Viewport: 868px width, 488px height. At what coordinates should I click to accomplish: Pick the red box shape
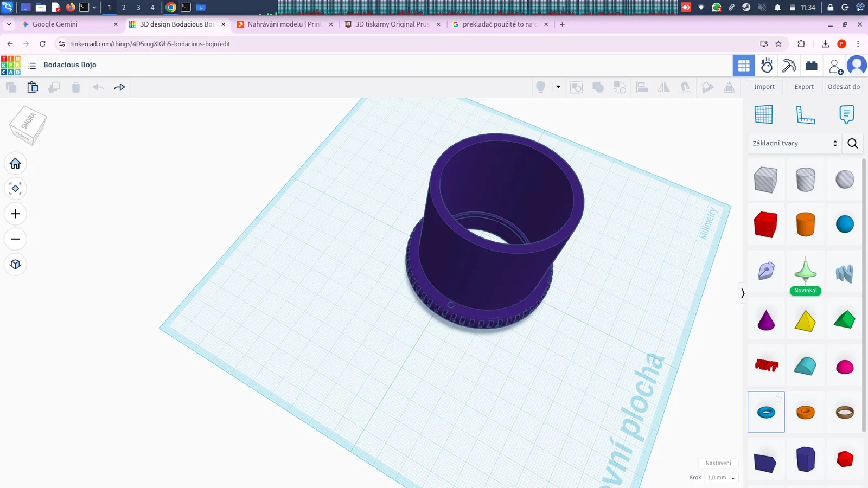765,224
